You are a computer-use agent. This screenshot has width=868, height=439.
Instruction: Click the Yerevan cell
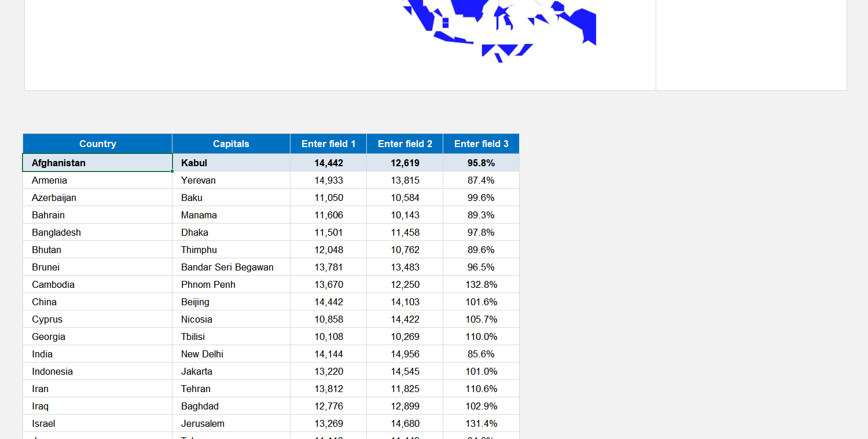pyautogui.click(x=231, y=180)
